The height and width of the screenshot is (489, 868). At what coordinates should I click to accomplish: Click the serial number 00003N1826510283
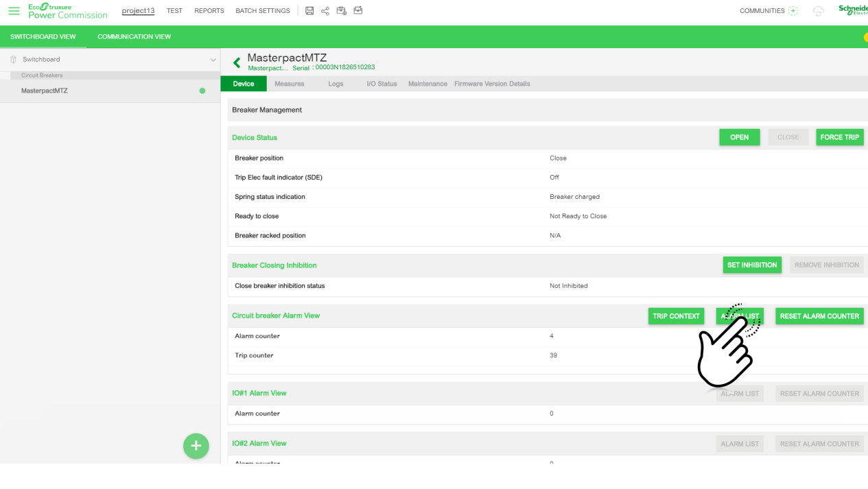tap(345, 67)
